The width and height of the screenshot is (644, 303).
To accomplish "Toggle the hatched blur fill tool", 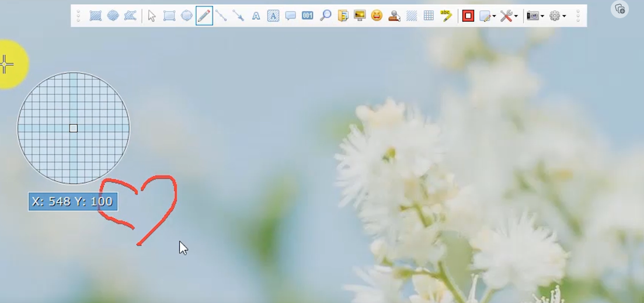I will click(412, 16).
